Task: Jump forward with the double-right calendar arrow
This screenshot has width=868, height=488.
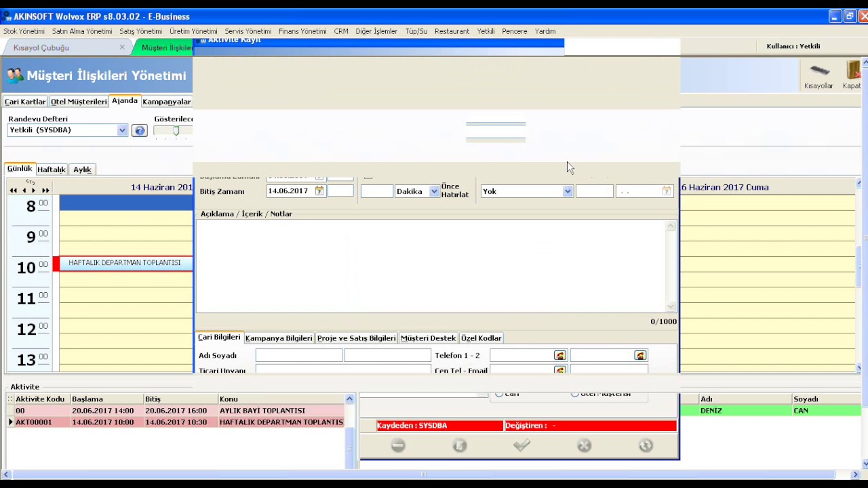Action: pyautogui.click(x=45, y=190)
